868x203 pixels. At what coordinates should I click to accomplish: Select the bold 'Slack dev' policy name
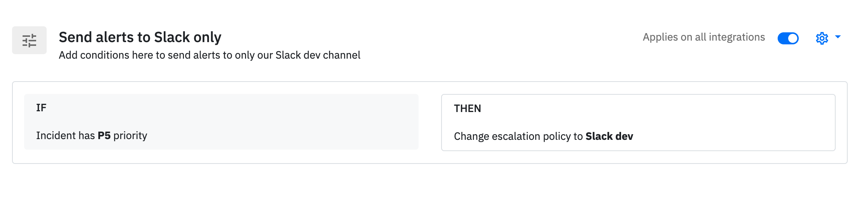pyautogui.click(x=609, y=136)
